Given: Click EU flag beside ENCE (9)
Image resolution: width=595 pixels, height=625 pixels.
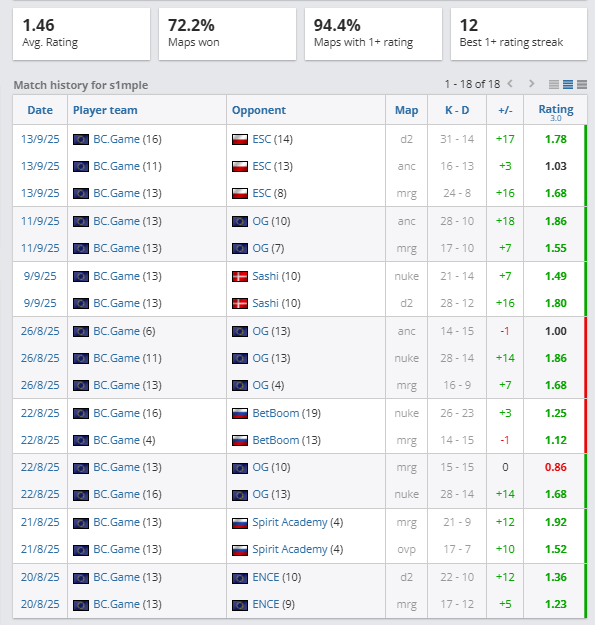Looking at the screenshot, I should click(x=240, y=605).
